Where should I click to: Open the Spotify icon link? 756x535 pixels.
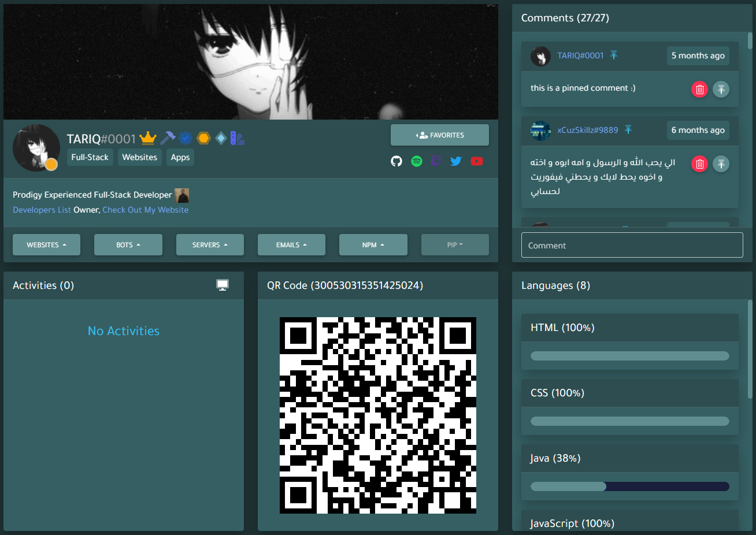(417, 161)
